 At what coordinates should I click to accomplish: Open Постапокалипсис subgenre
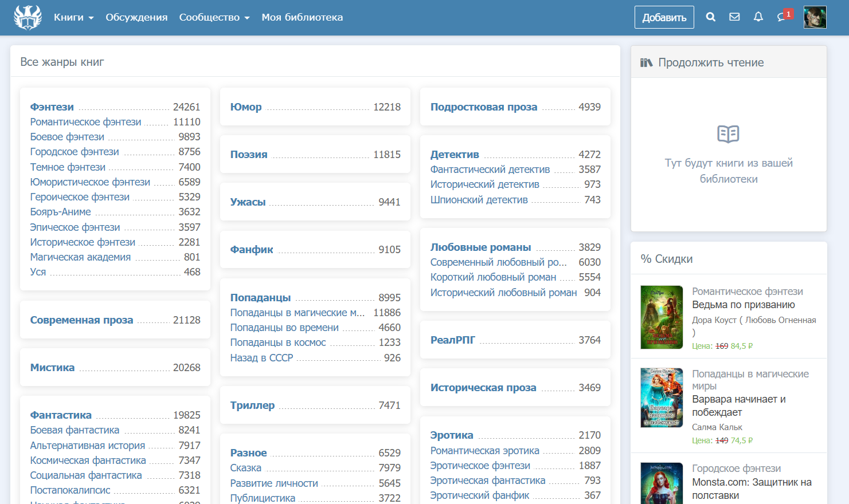point(71,490)
